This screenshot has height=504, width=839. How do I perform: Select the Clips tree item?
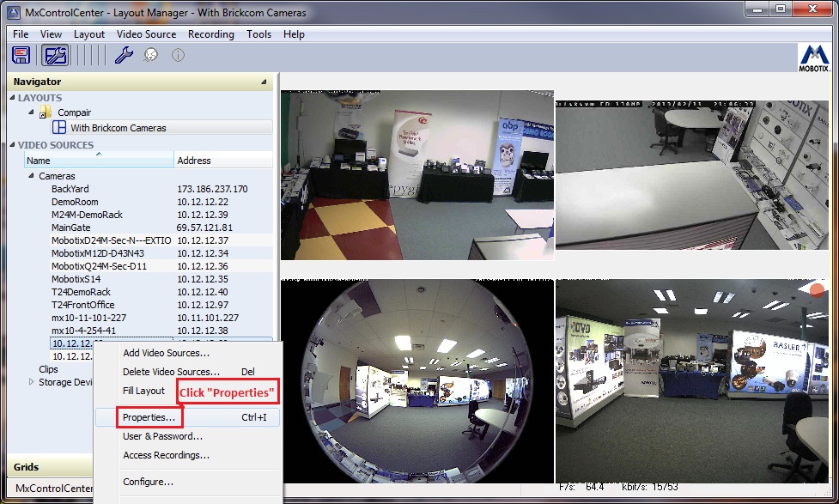click(x=48, y=369)
